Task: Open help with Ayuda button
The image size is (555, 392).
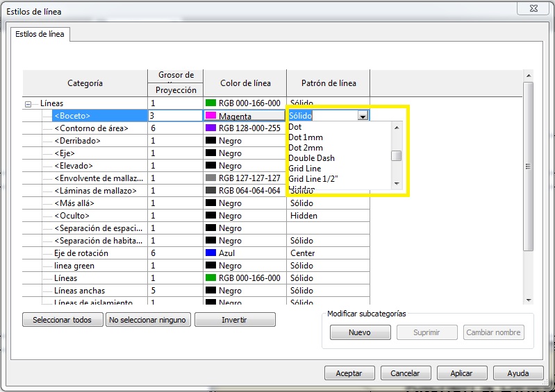Action: (x=517, y=373)
